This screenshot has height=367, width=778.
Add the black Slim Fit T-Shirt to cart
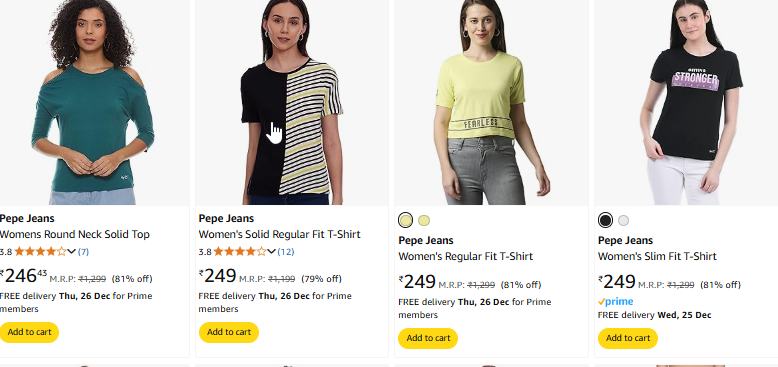[628, 338]
